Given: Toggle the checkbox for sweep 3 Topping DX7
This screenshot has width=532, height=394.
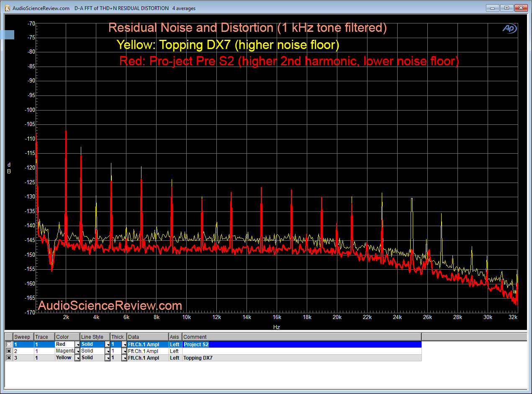Looking at the screenshot, I should coord(9,358).
